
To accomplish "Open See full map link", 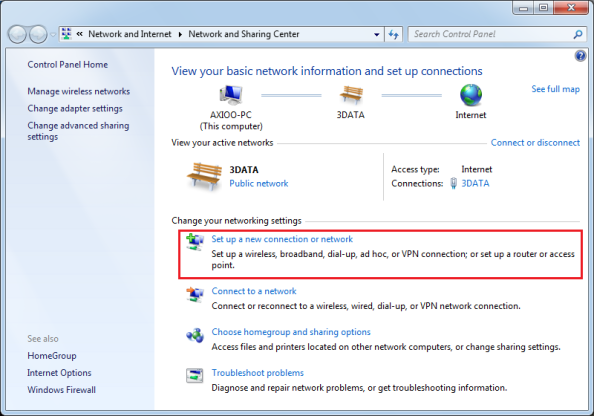I will tap(555, 89).
